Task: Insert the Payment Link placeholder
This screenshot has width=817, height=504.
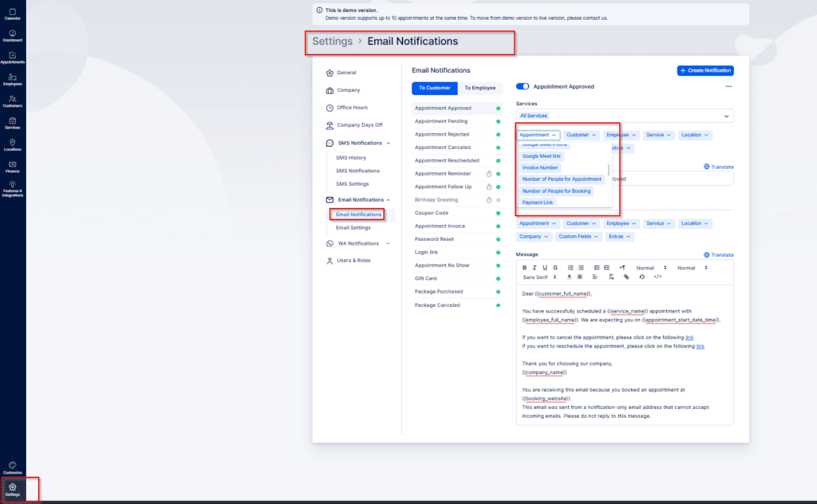Action: tap(538, 203)
